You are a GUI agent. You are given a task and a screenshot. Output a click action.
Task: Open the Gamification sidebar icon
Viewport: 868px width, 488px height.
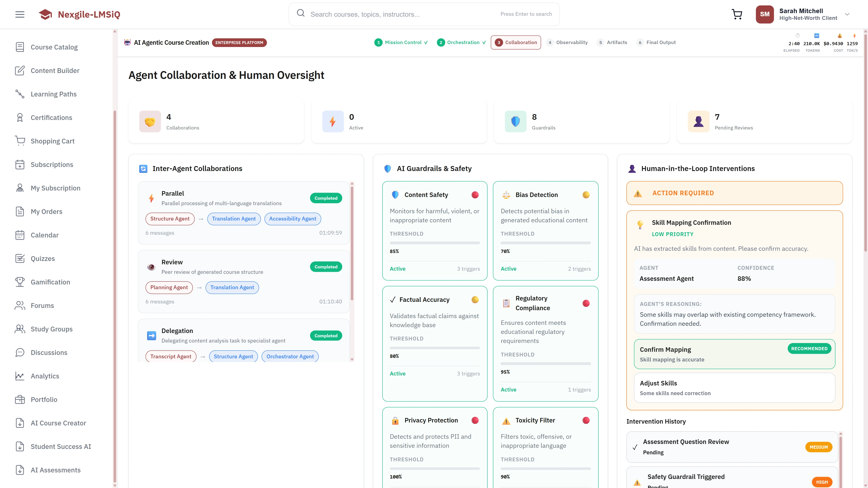pos(20,282)
